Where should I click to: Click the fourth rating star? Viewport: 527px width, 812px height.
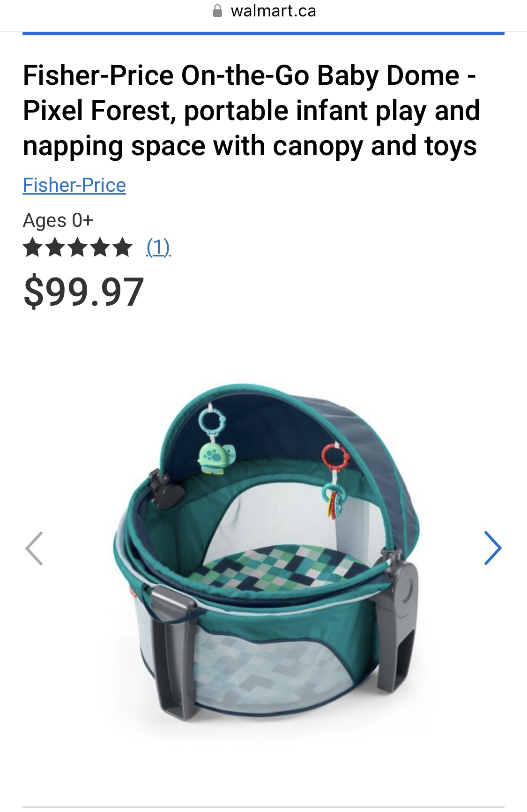click(100, 247)
